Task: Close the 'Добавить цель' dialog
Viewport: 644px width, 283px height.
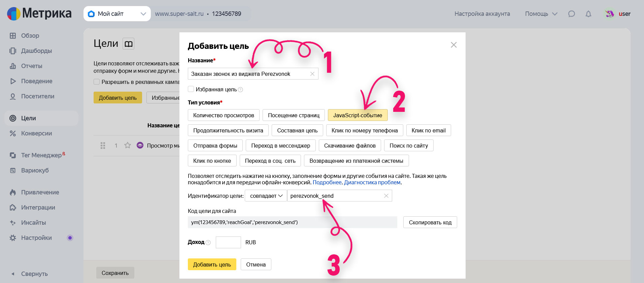Action: pos(454,45)
